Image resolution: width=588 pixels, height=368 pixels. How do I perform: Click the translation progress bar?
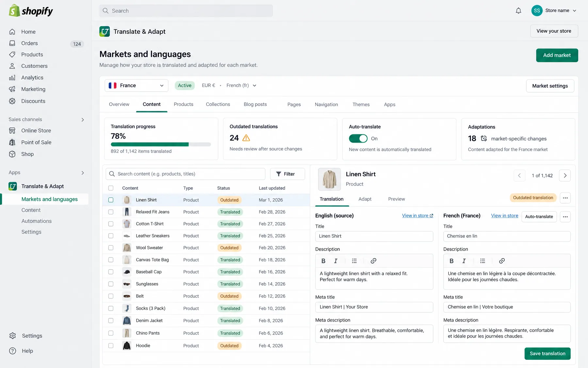[161, 144]
